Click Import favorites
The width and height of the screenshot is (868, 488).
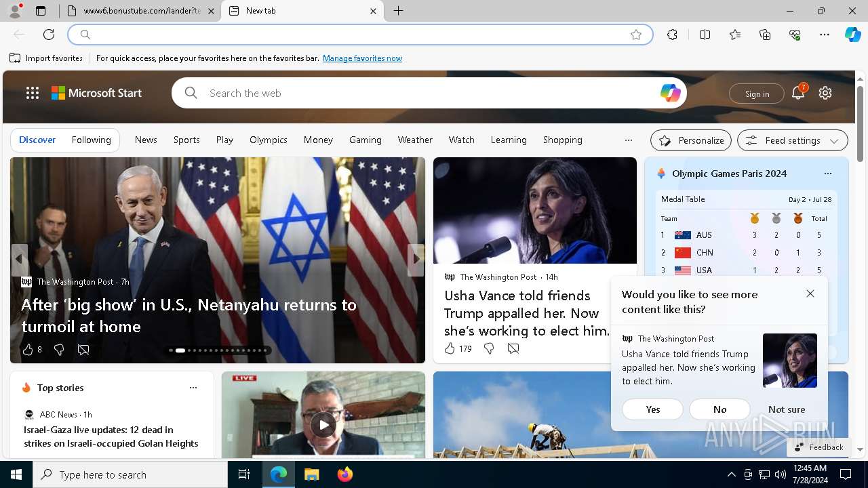[x=46, y=58]
